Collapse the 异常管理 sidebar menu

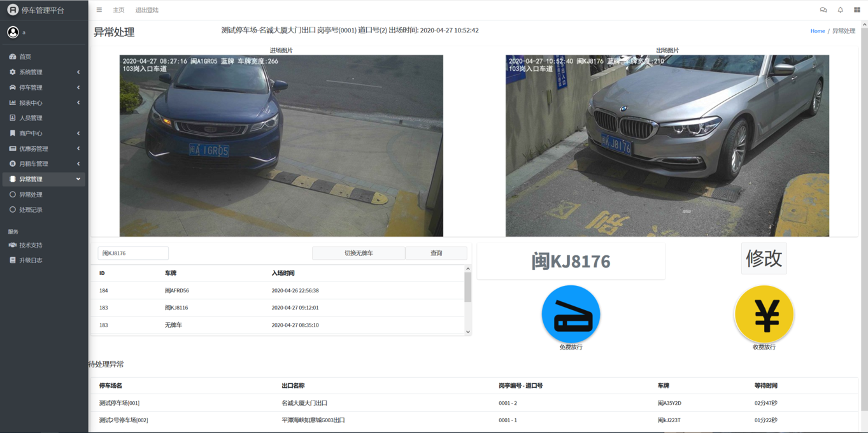point(43,179)
